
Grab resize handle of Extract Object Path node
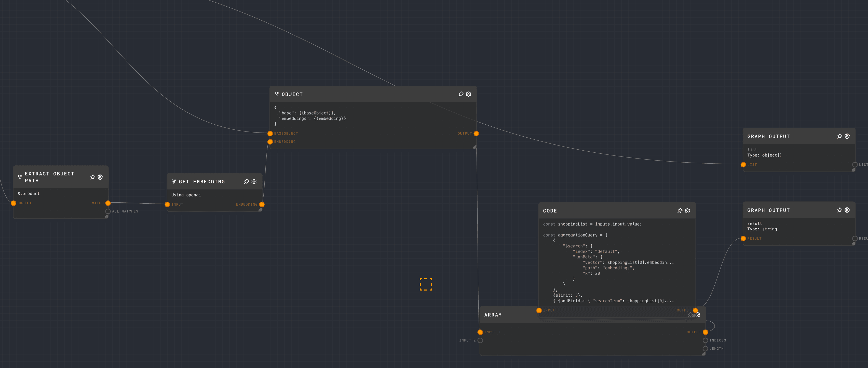coord(106,217)
